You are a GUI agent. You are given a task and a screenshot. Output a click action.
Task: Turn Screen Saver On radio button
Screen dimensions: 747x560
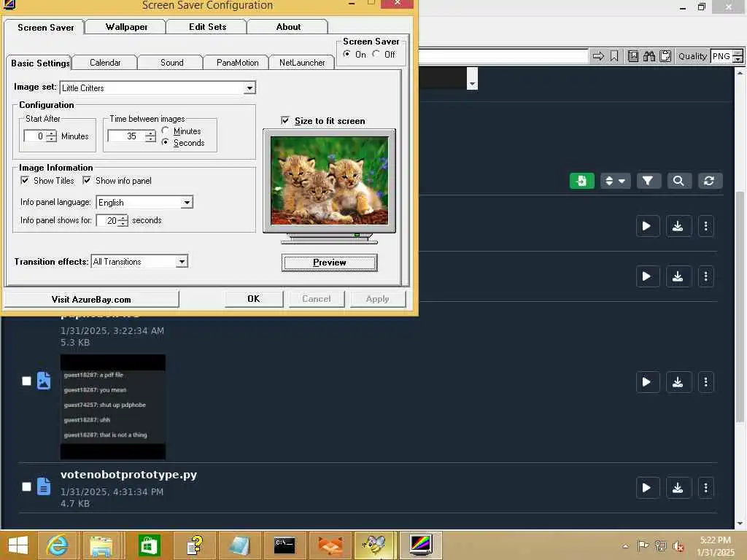pos(347,54)
